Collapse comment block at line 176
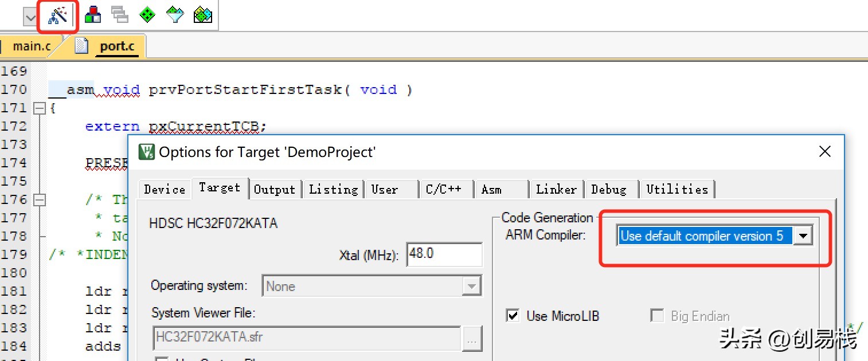Screen dimensions: 868x361 point(39,200)
